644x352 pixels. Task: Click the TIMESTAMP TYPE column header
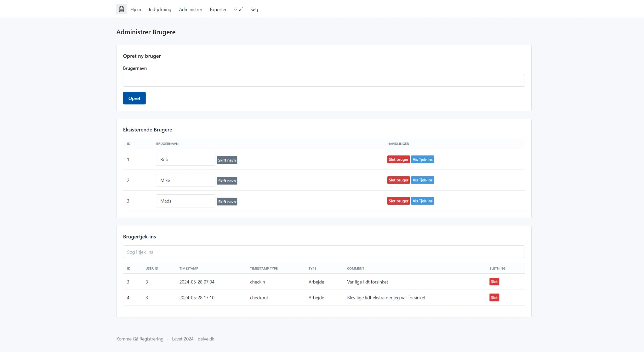point(264,268)
